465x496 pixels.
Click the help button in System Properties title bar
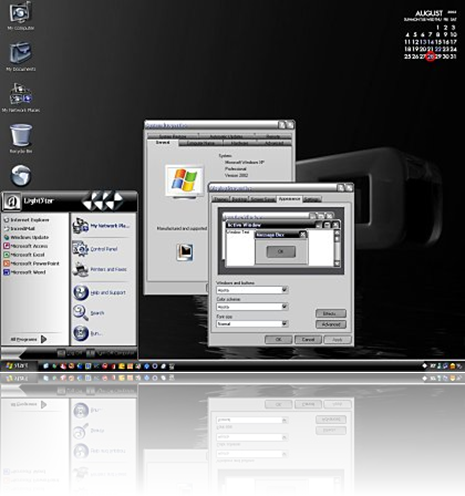pos(282,125)
